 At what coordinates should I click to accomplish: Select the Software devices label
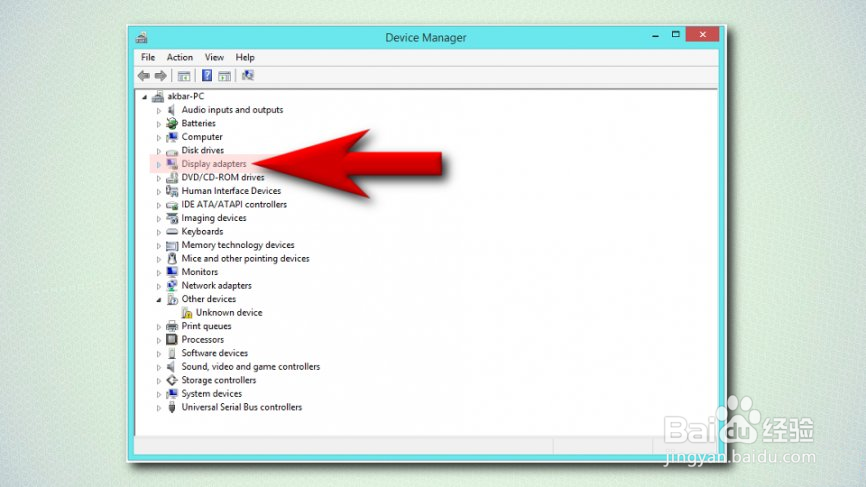coord(215,353)
